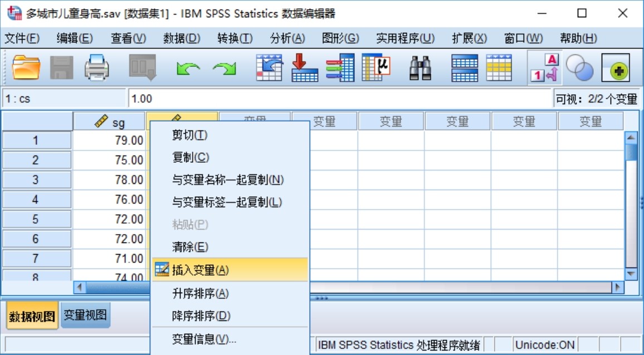The height and width of the screenshot is (355, 644).
Task: Choose 剪切(T) from context menu
Action: 230,135
